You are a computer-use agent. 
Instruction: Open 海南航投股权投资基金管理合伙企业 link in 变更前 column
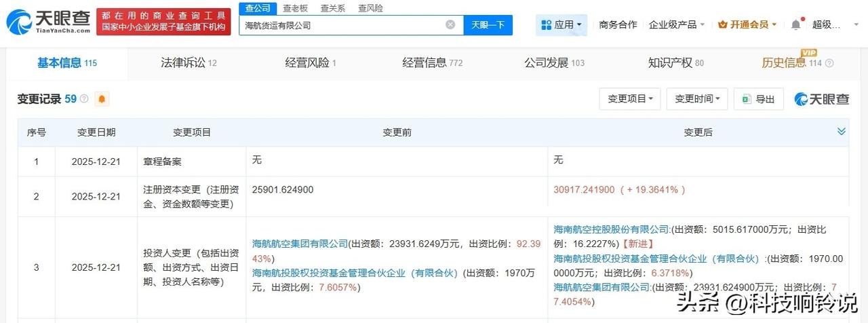(357, 273)
